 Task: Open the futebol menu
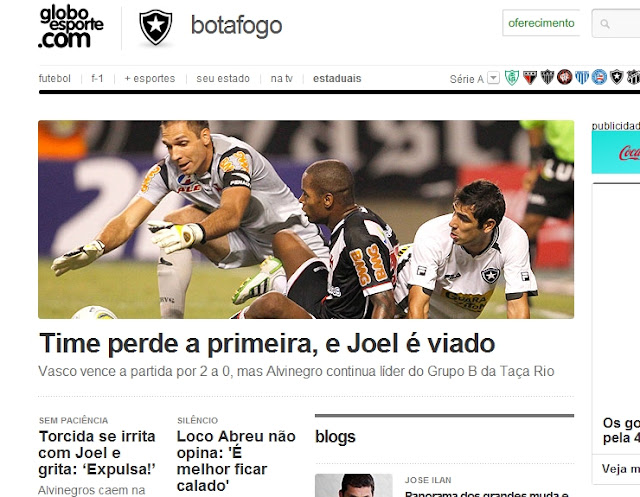pyautogui.click(x=55, y=78)
